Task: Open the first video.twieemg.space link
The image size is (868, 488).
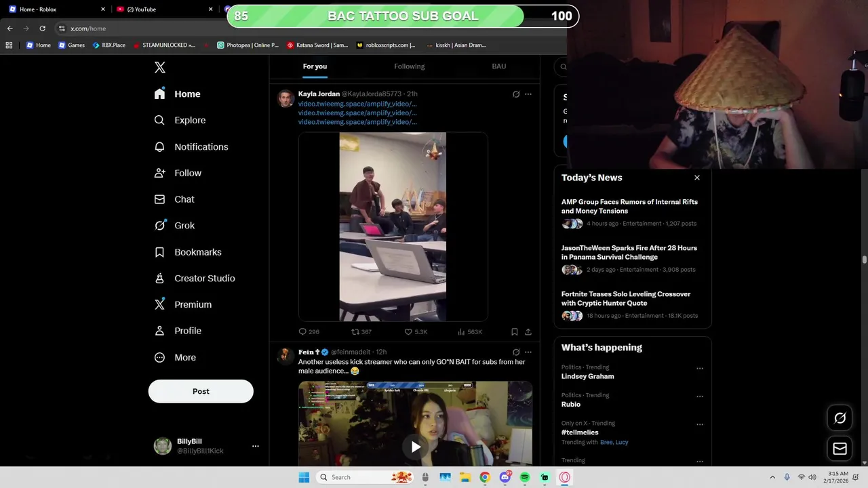Action: [357, 104]
